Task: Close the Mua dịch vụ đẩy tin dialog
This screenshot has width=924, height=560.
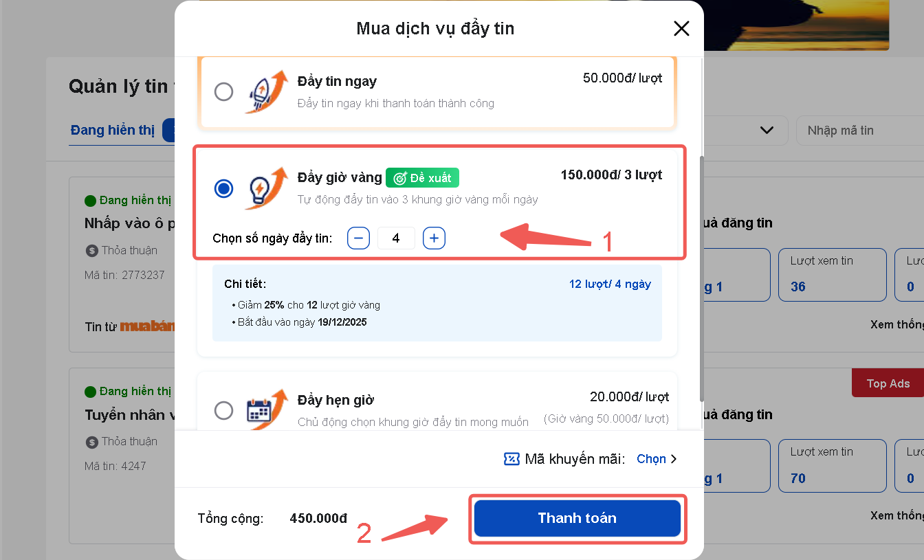Action: (x=681, y=28)
